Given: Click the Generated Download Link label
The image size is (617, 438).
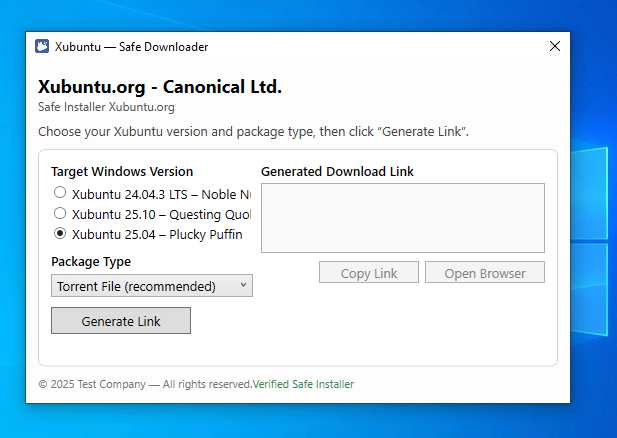Looking at the screenshot, I should pyautogui.click(x=337, y=172).
